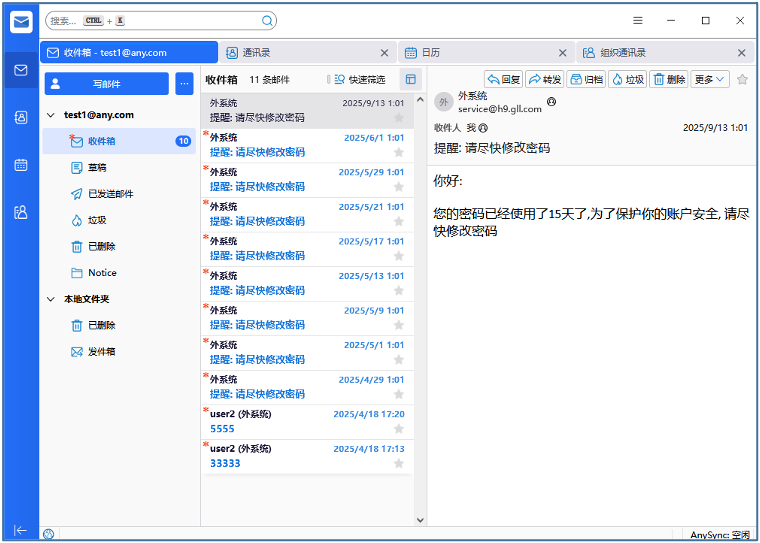The image size is (760, 543).
Task: Collapse the test1@any.com account tree
Action: [52, 115]
